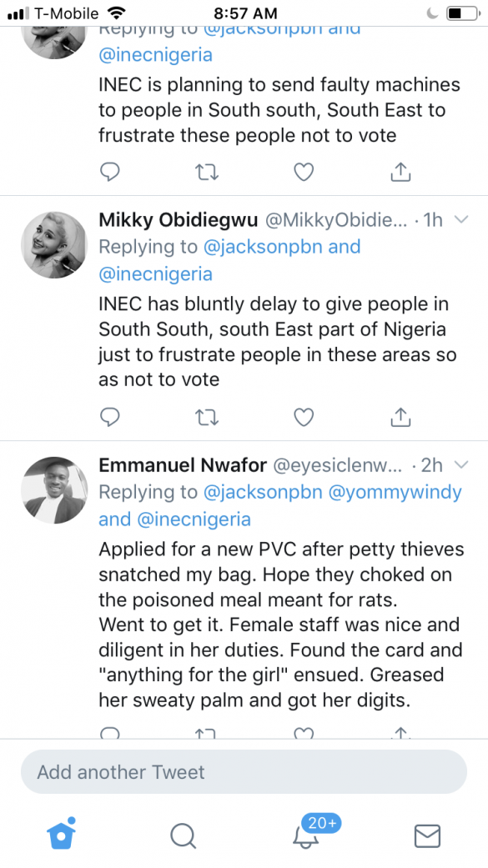Screen dimensions: 488x868
Task: Open tweet options chevron for Emmanuel Nwafor
Action: [460, 464]
